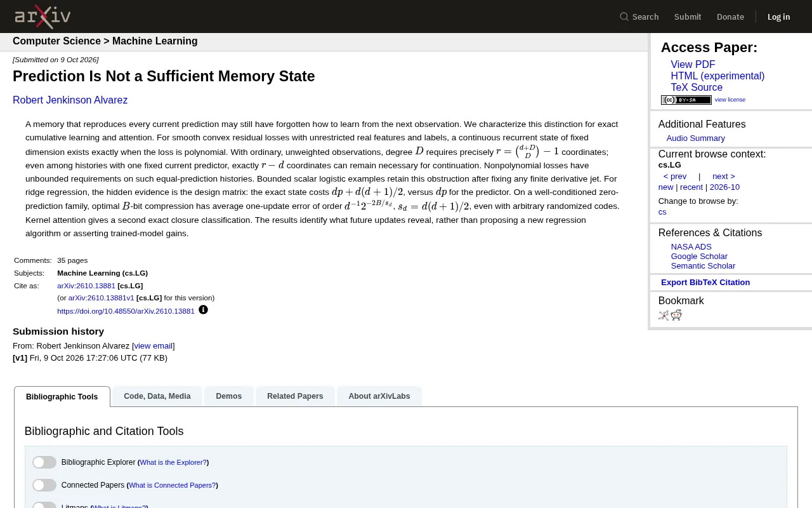
Task: Open the Code, Data, Media tab
Action: (157, 396)
